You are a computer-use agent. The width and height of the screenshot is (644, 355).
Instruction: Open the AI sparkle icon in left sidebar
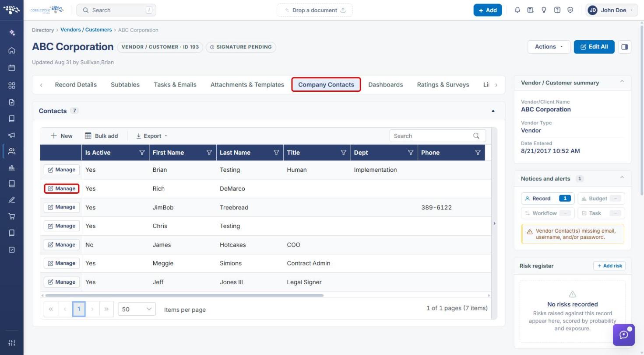coord(12,33)
